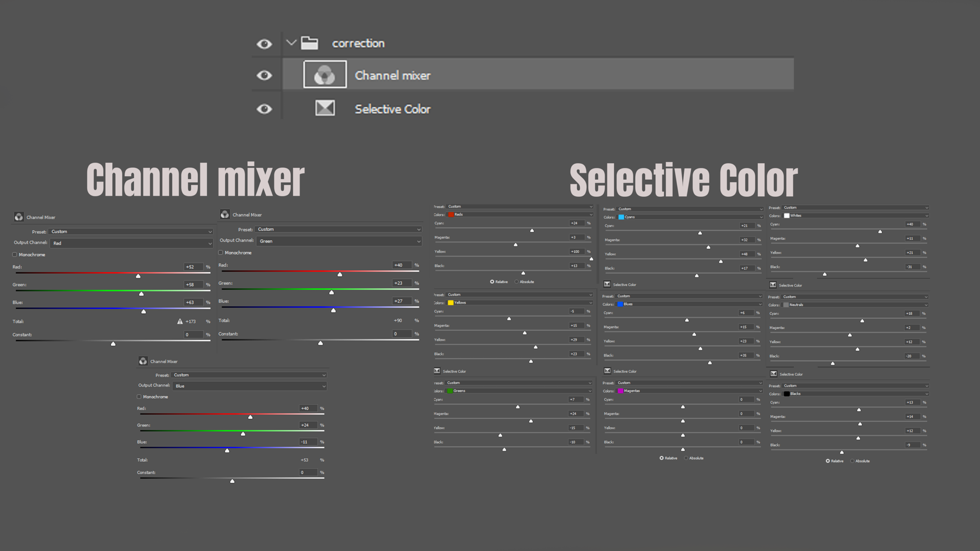The height and width of the screenshot is (551, 980).
Task: Click the red swatch next to Reds label
Action: 451,214
